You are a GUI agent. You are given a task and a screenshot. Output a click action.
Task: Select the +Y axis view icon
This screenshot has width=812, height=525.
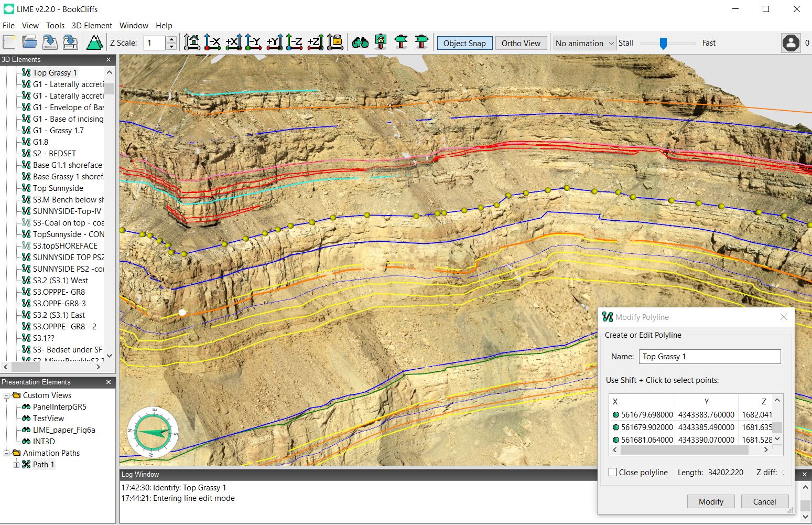click(x=274, y=42)
